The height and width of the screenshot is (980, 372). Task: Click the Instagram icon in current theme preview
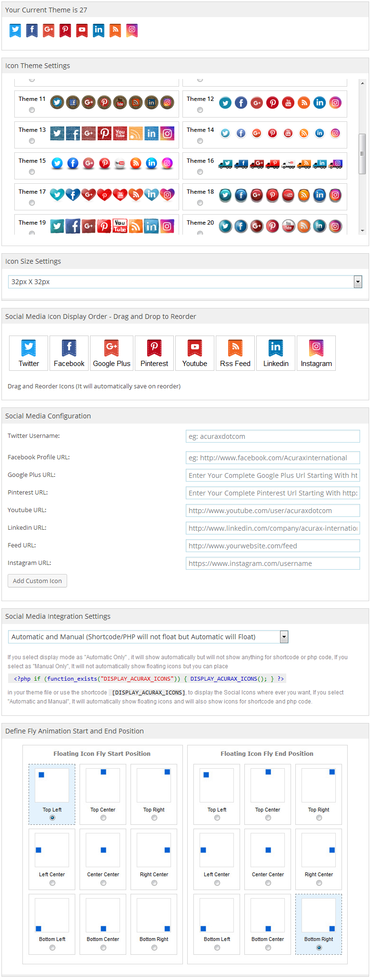click(132, 30)
